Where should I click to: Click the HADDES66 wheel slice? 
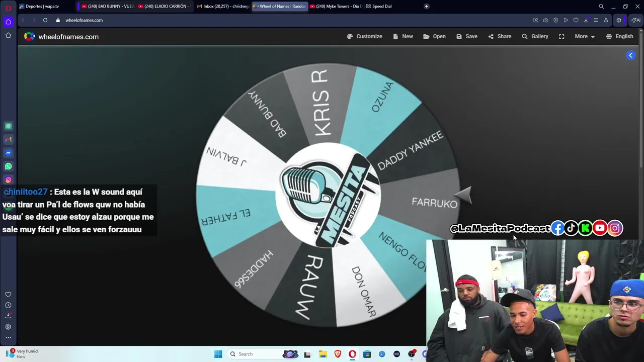click(254, 269)
